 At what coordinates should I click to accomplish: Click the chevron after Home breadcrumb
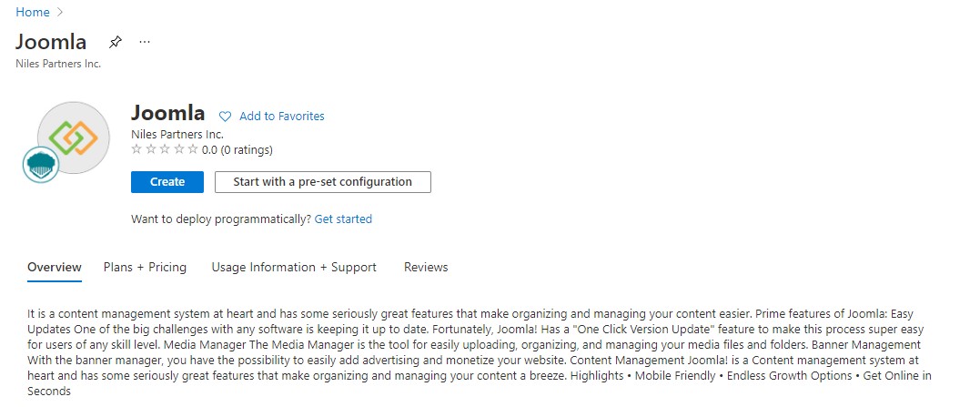pyautogui.click(x=60, y=12)
